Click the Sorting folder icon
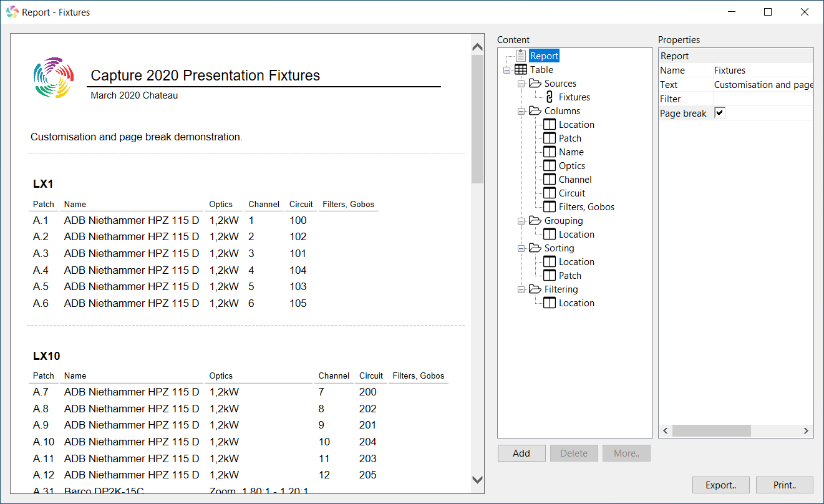The image size is (824, 504). tap(535, 248)
